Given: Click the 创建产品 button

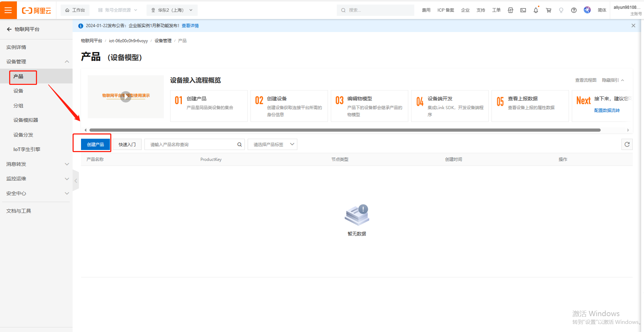Looking at the screenshot, I should pos(95,144).
